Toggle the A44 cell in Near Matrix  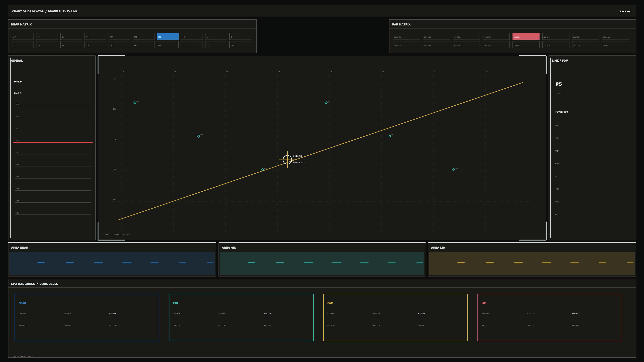coord(216,36)
